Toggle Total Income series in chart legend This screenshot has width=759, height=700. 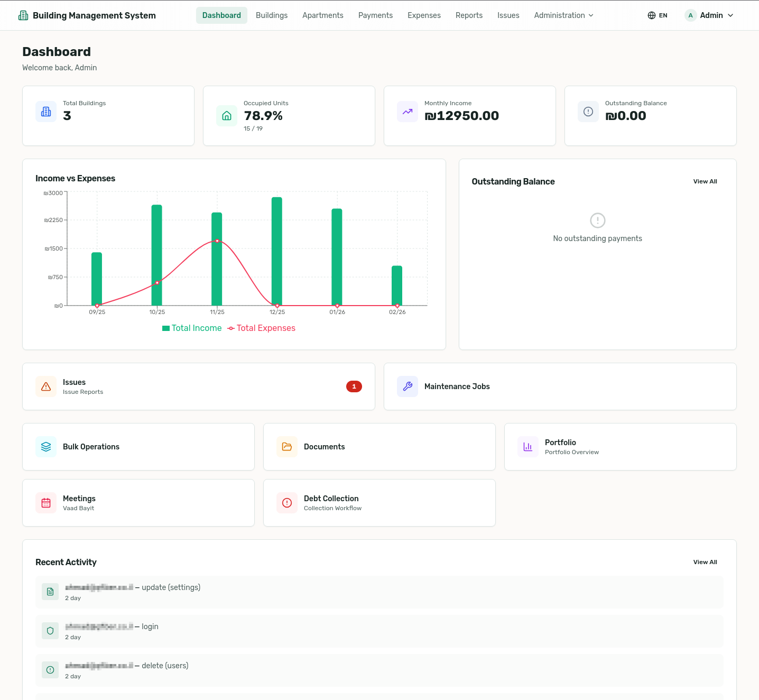192,328
